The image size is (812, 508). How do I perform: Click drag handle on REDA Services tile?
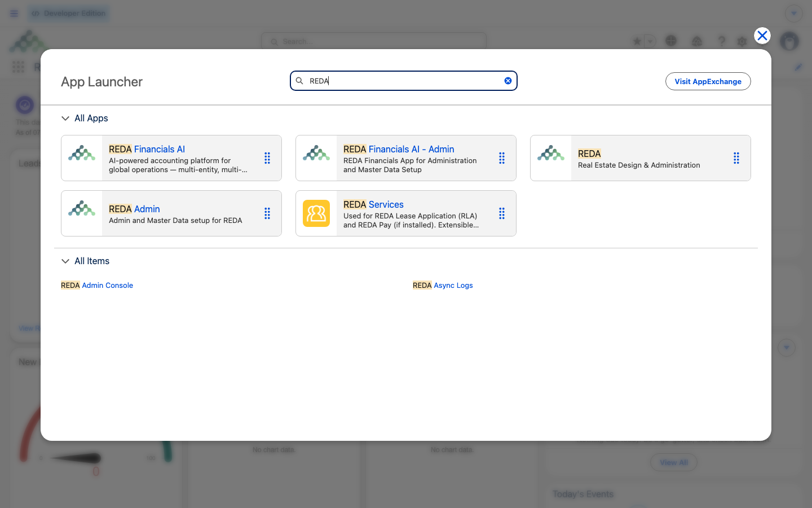point(502,213)
